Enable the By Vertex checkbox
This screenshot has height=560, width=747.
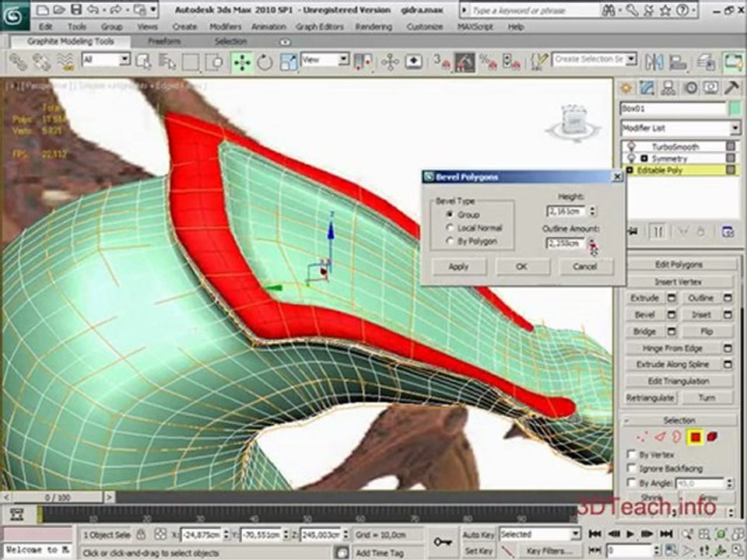(x=631, y=454)
